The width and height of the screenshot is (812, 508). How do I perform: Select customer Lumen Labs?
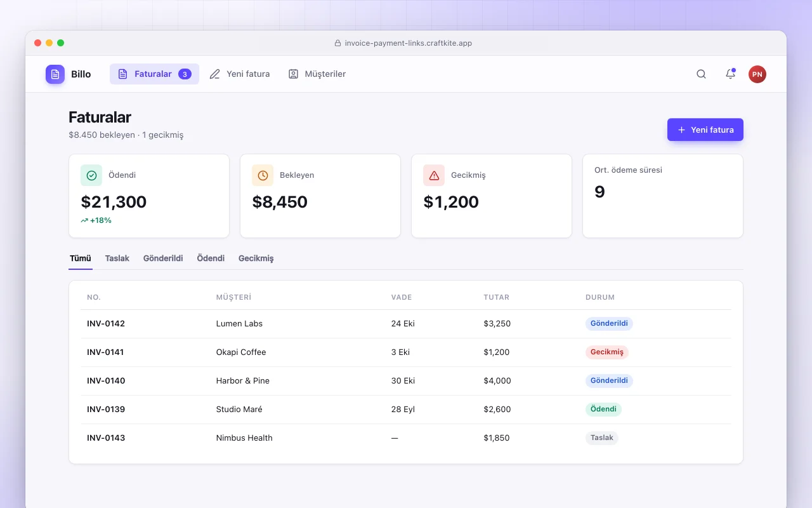239,324
